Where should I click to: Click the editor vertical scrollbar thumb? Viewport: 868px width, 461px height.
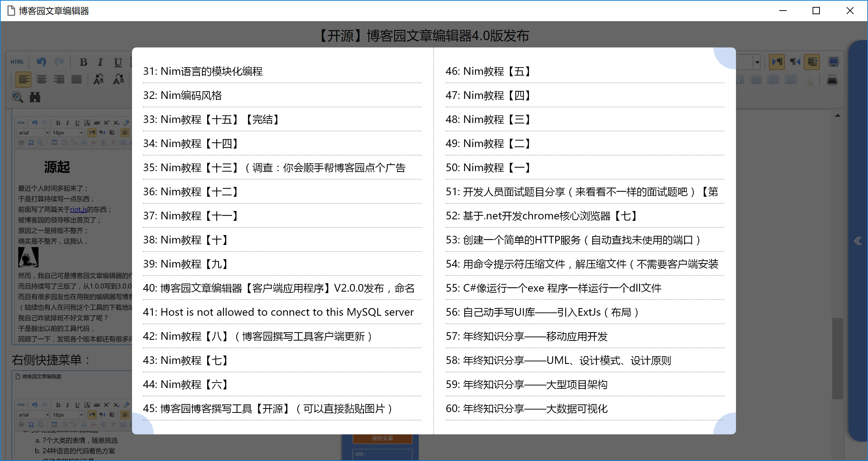coord(838,358)
